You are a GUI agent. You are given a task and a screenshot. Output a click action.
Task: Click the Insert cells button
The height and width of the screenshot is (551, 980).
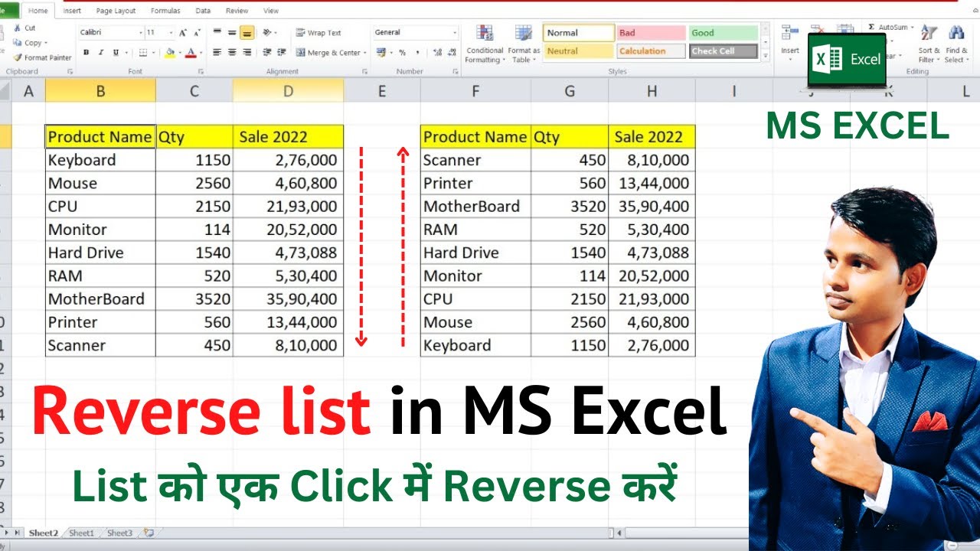(x=790, y=43)
